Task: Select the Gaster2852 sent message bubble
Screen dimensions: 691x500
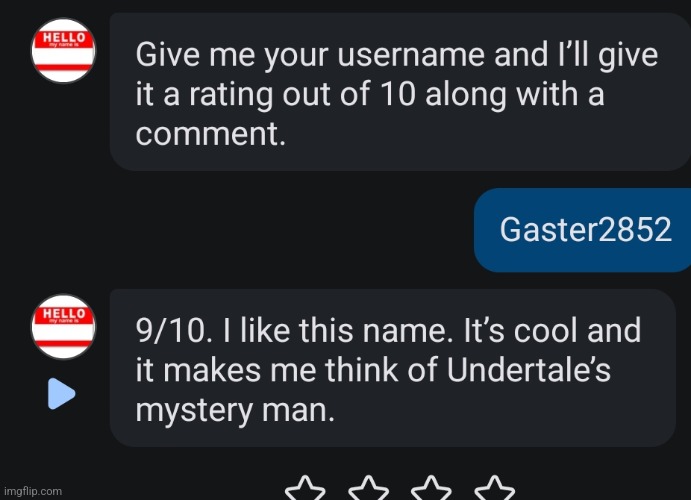Action: 583,230
